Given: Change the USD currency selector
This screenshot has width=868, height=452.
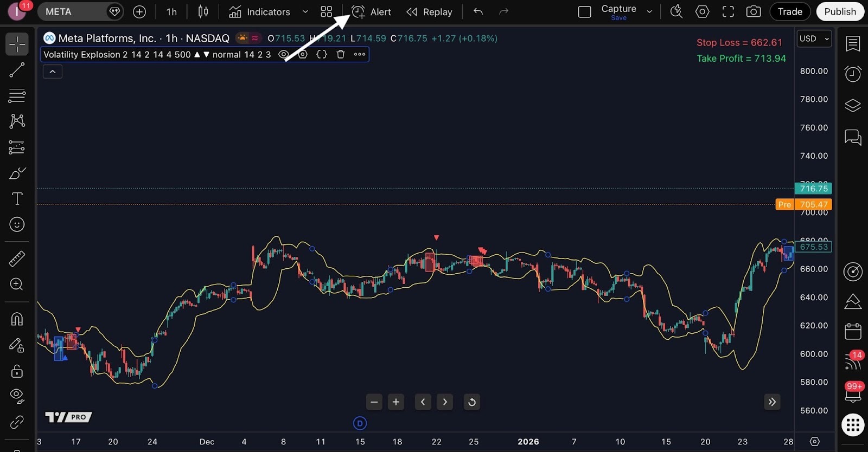Looking at the screenshot, I should (814, 38).
